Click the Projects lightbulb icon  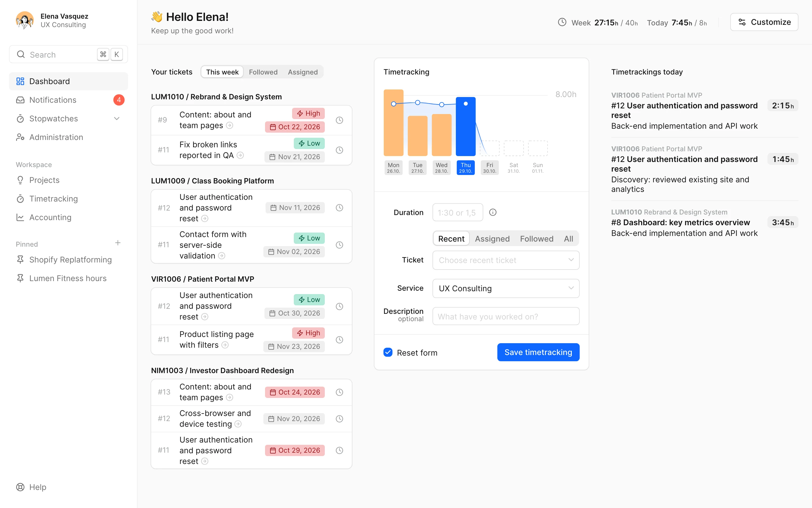coord(20,180)
